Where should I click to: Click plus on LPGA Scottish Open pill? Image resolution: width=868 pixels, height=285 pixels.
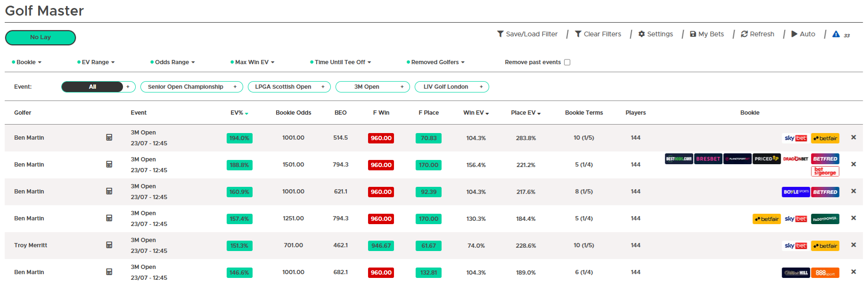323,87
